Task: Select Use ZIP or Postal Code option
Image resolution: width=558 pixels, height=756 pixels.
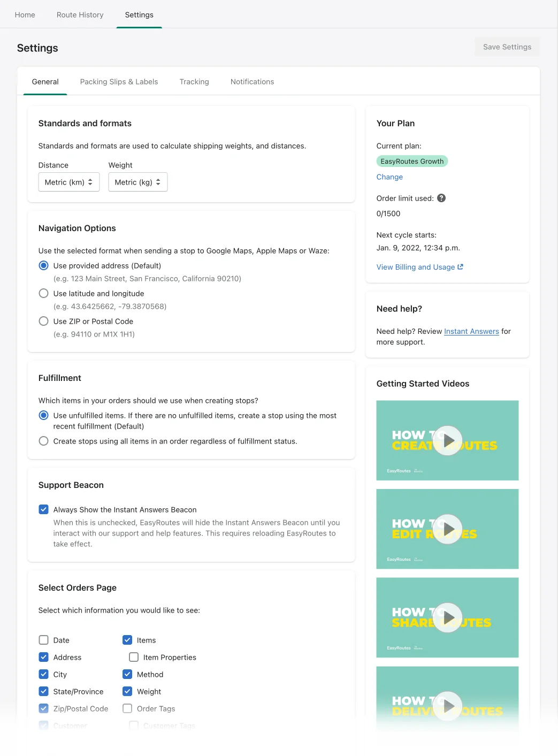Action: (44, 321)
